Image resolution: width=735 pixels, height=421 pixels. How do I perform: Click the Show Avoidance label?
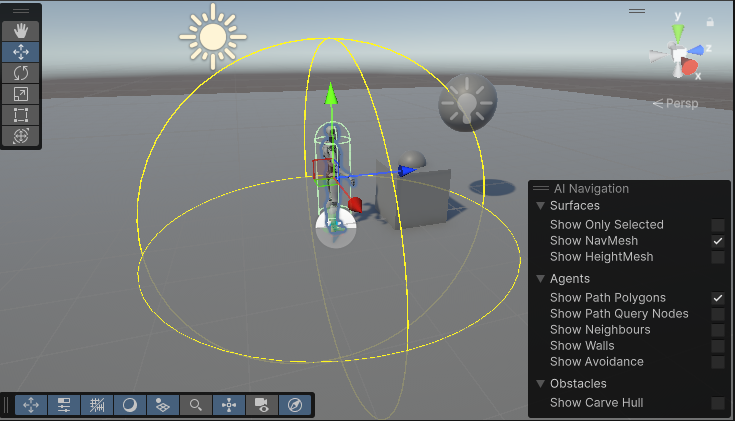(x=597, y=361)
